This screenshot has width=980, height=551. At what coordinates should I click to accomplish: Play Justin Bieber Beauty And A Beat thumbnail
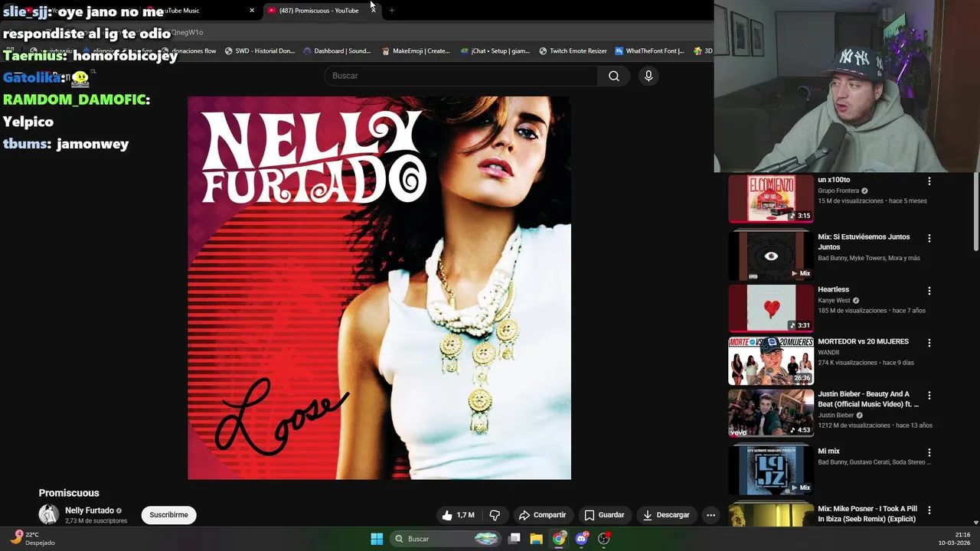(770, 412)
